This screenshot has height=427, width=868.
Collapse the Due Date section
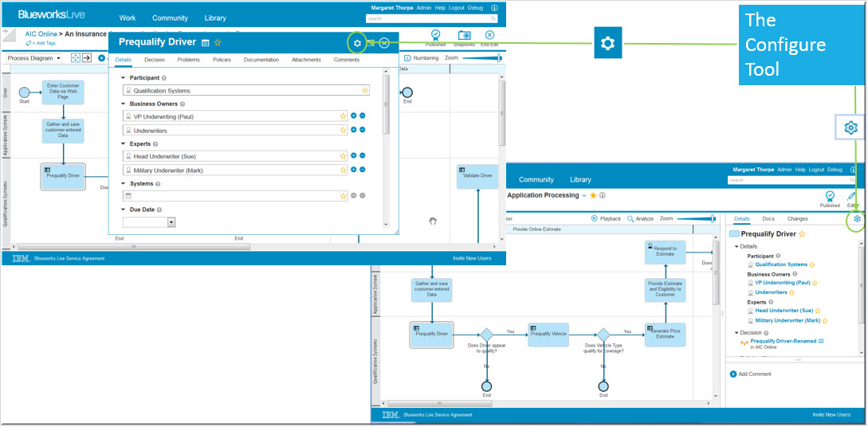pos(123,210)
